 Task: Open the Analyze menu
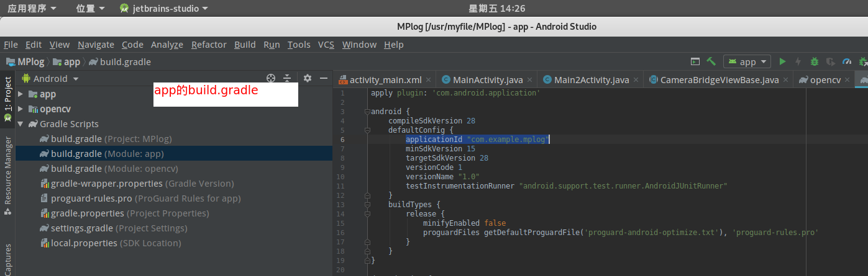tap(167, 45)
